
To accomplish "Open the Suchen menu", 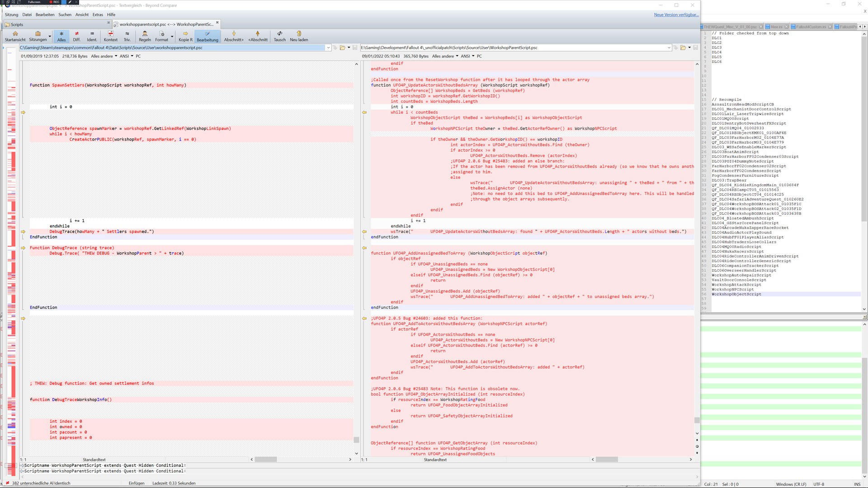I will (x=65, y=14).
